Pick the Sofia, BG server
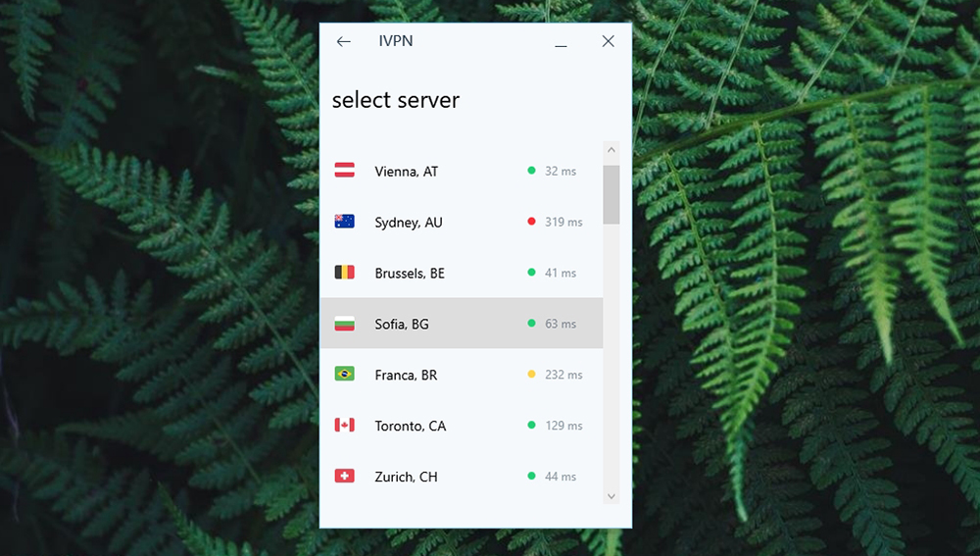 [462, 324]
